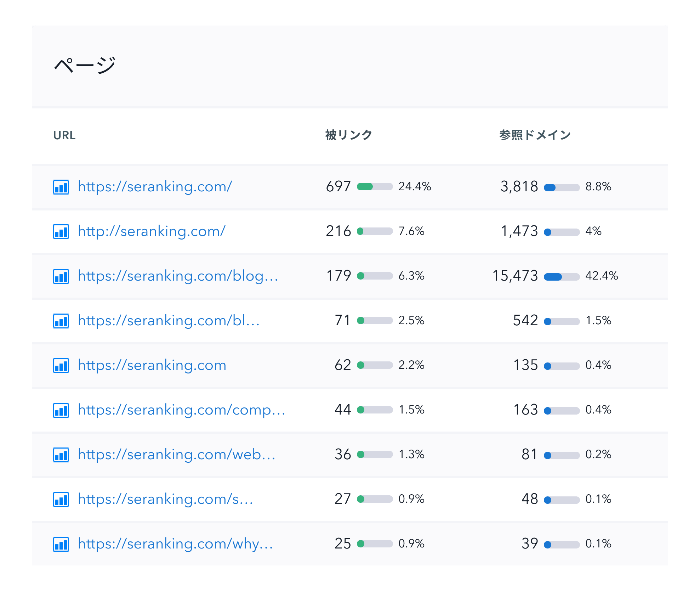Click the URL column header
Screen dimensions: 700x591
pos(64,135)
